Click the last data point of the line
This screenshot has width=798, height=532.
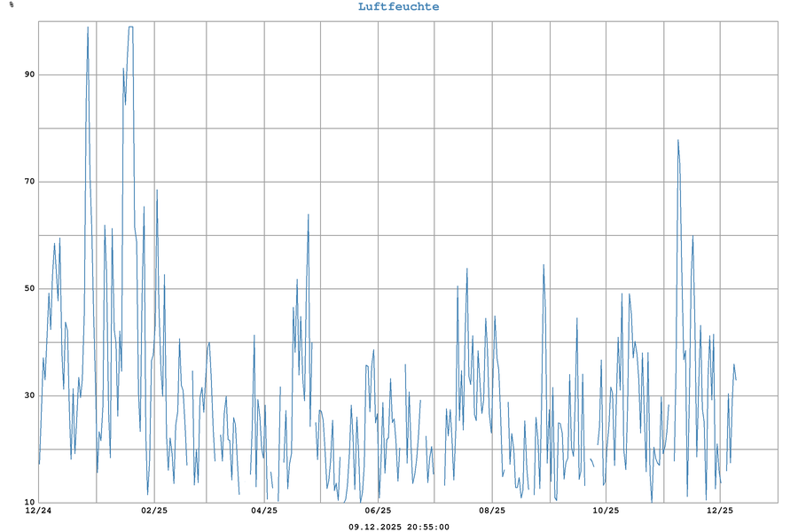(x=736, y=379)
